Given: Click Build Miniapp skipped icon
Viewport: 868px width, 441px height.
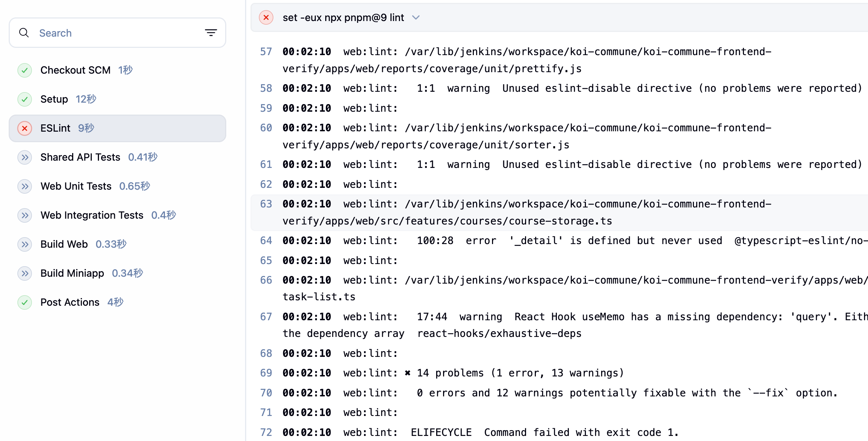Looking at the screenshot, I should [x=25, y=273].
